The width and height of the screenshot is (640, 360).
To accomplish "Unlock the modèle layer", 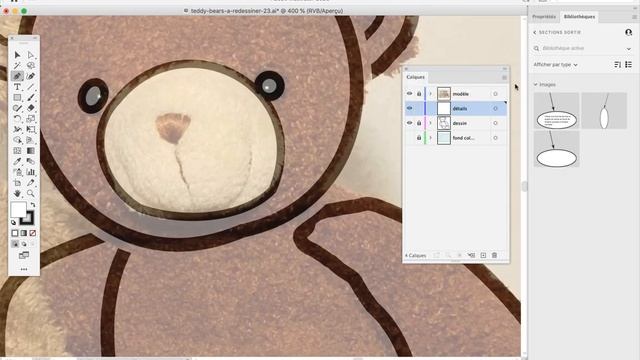I will (x=419, y=94).
